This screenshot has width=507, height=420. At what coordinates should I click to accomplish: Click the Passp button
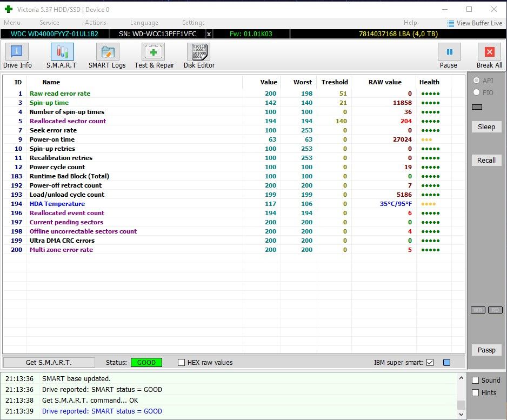pyautogui.click(x=486, y=350)
